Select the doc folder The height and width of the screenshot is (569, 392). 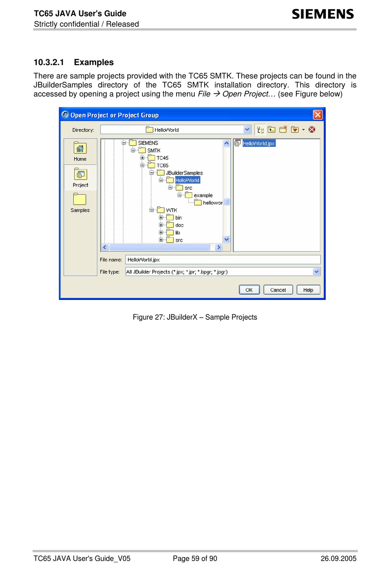click(175, 225)
